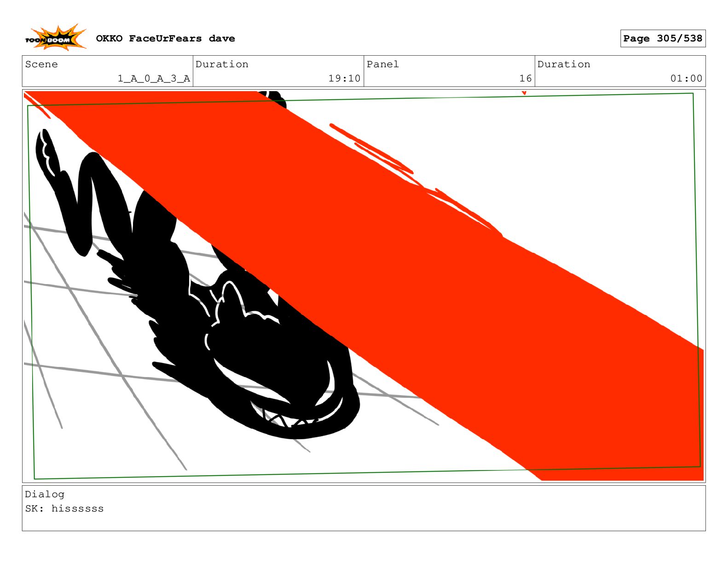Select dialog line 'SK: hissssss'
This screenshot has width=728, height=564.
[x=64, y=508]
